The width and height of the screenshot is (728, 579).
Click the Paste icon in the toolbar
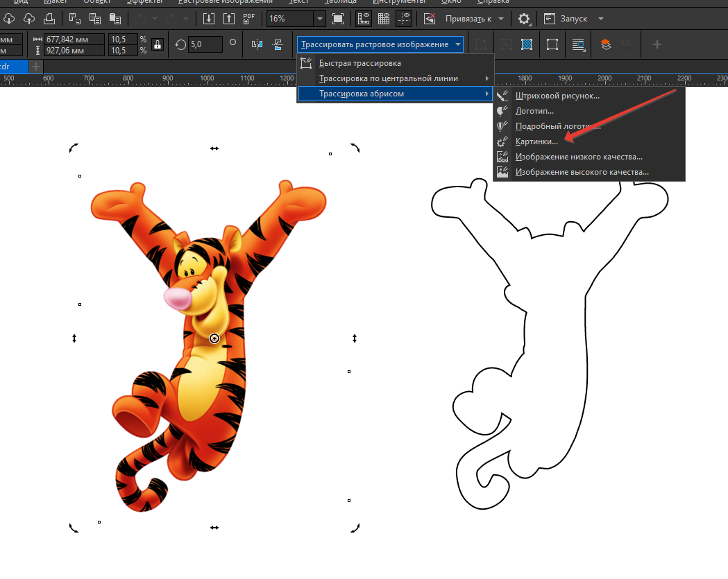click(x=115, y=19)
